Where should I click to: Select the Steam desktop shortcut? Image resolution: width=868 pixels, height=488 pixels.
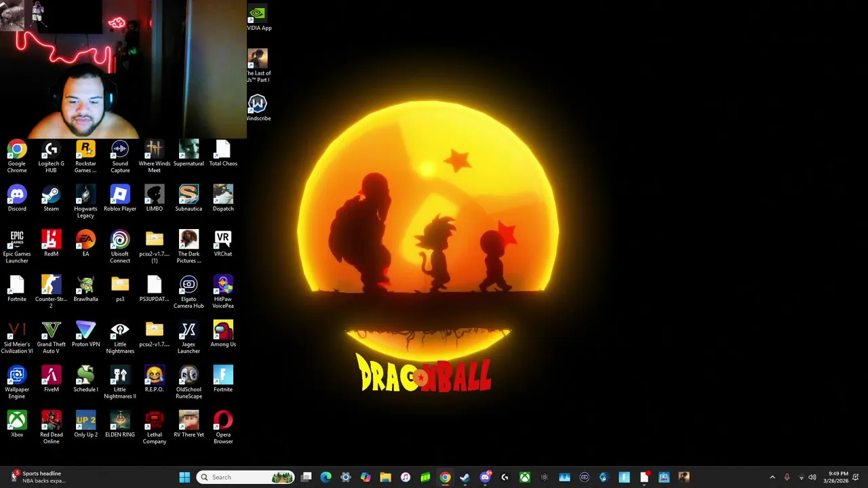51,199
